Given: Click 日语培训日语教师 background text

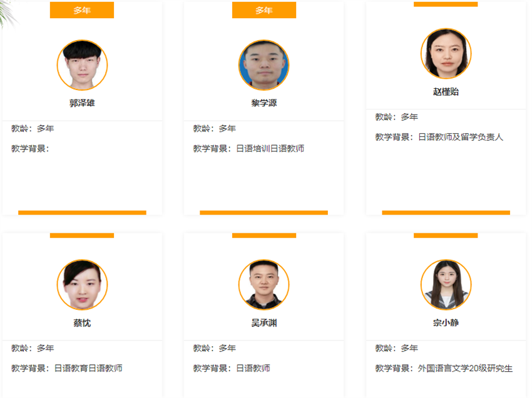Looking at the screenshot, I should click(270, 148).
